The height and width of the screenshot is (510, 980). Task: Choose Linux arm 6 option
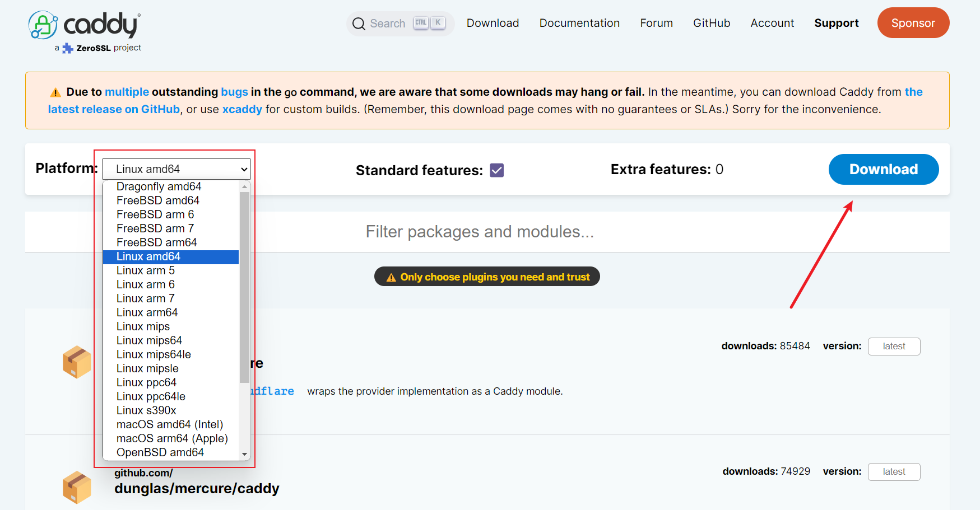pos(171,284)
